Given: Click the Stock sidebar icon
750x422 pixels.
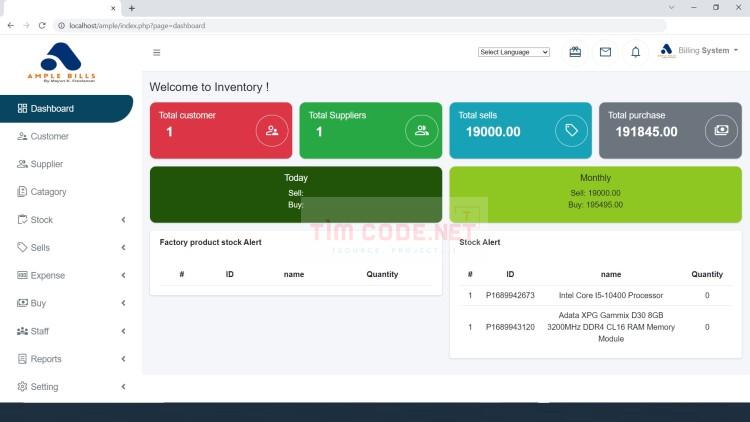Looking at the screenshot, I should tap(22, 220).
